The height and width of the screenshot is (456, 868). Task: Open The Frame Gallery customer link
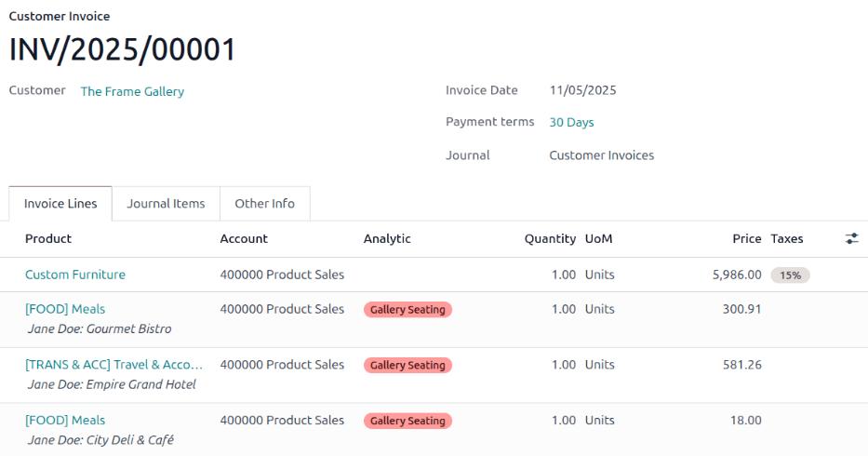(x=132, y=91)
